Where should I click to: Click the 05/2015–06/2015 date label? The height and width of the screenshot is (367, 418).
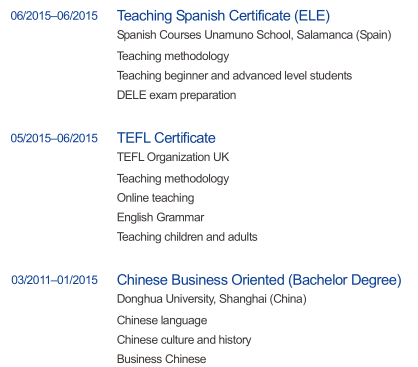[54, 138]
